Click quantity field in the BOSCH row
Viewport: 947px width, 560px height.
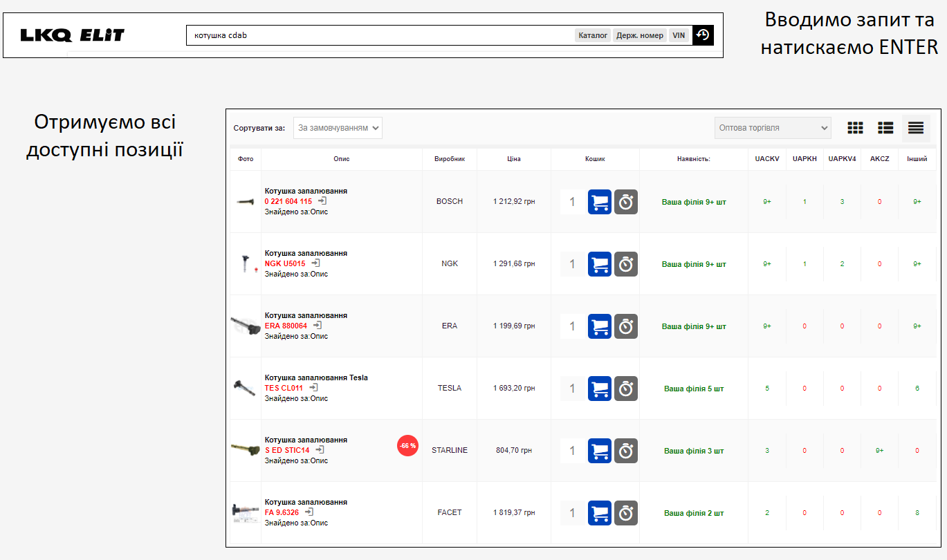(x=572, y=202)
